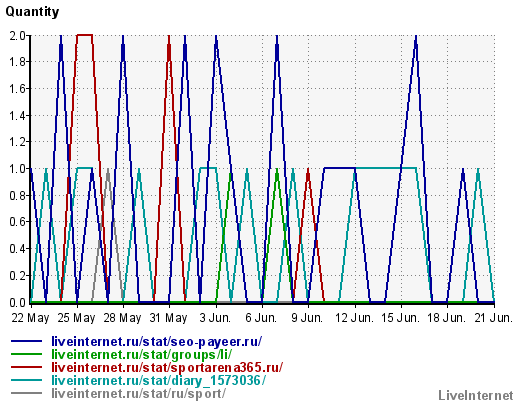Image resolution: width=520 pixels, height=405 pixels.
Task: Click the 31 May axis date label
Action: pos(168,318)
